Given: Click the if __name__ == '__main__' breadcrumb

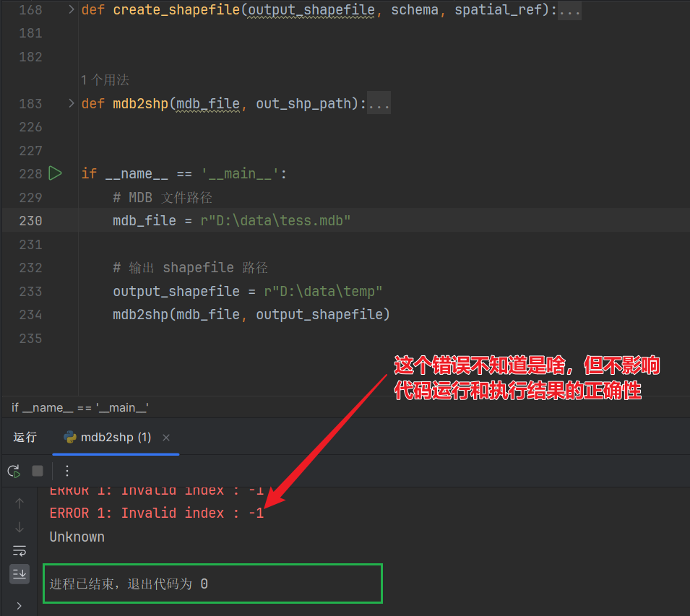Looking at the screenshot, I should (x=79, y=407).
